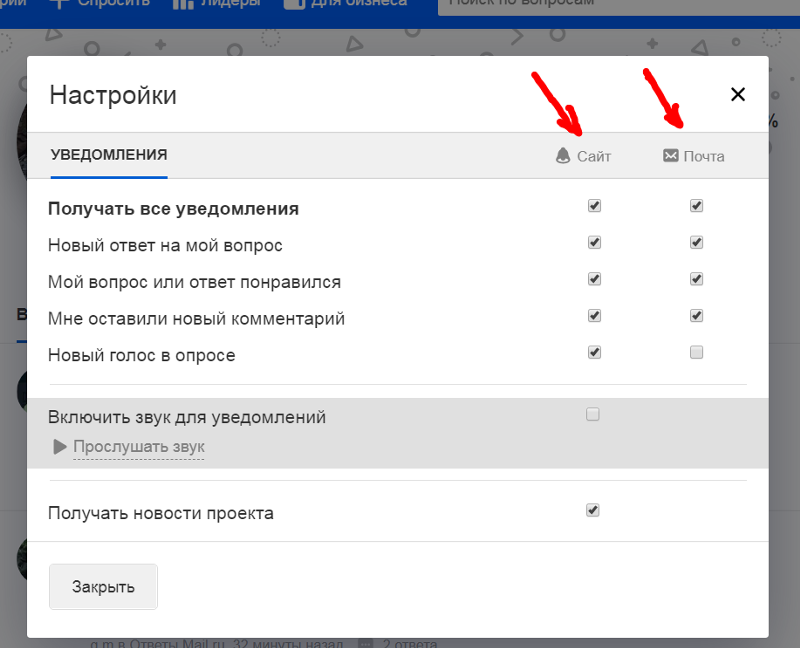Open the Прослушать звук link
The height and width of the screenshot is (648, 800).
[139, 446]
